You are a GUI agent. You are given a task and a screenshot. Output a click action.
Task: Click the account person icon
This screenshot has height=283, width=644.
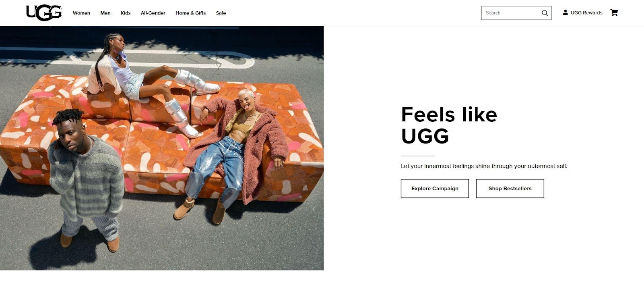pyautogui.click(x=565, y=12)
